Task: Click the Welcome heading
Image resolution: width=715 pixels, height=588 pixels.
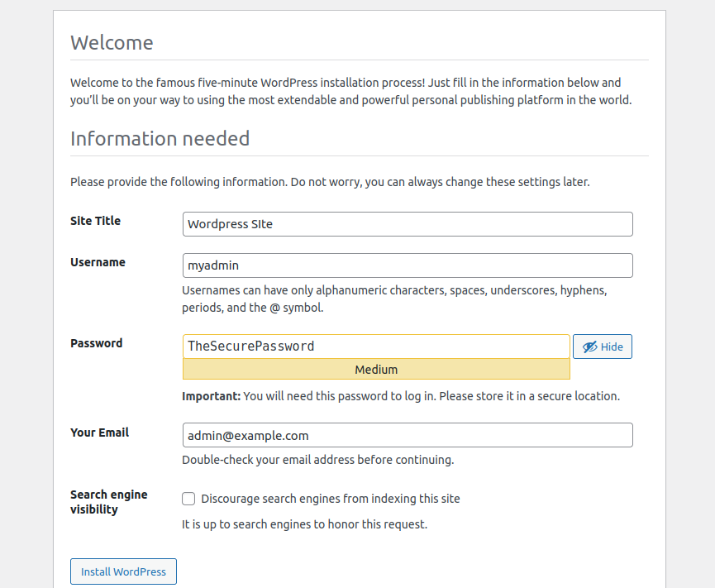Action: tap(112, 43)
